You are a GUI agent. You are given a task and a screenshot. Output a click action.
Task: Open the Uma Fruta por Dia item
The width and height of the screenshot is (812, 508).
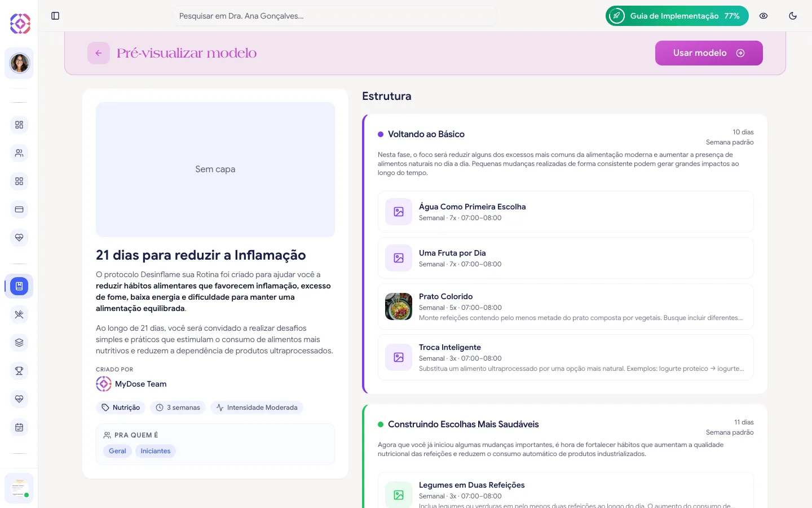(x=566, y=258)
